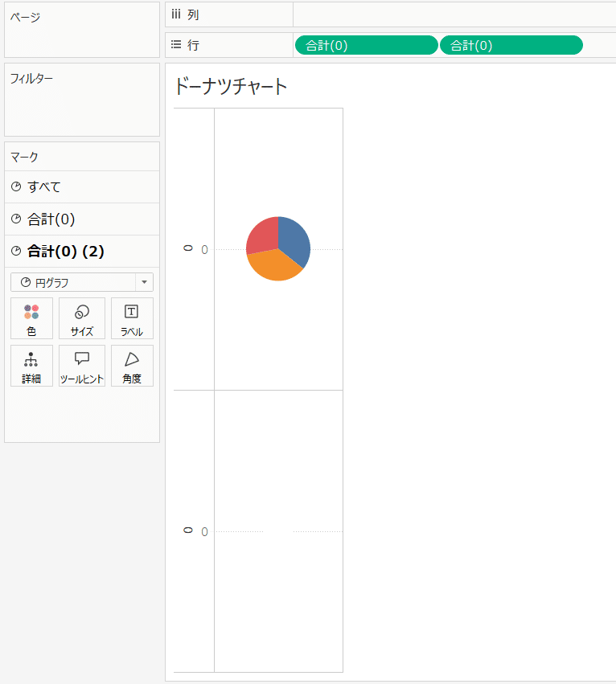Open the サイズ (Size) marks button
616x684 pixels.
(x=82, y=318)
